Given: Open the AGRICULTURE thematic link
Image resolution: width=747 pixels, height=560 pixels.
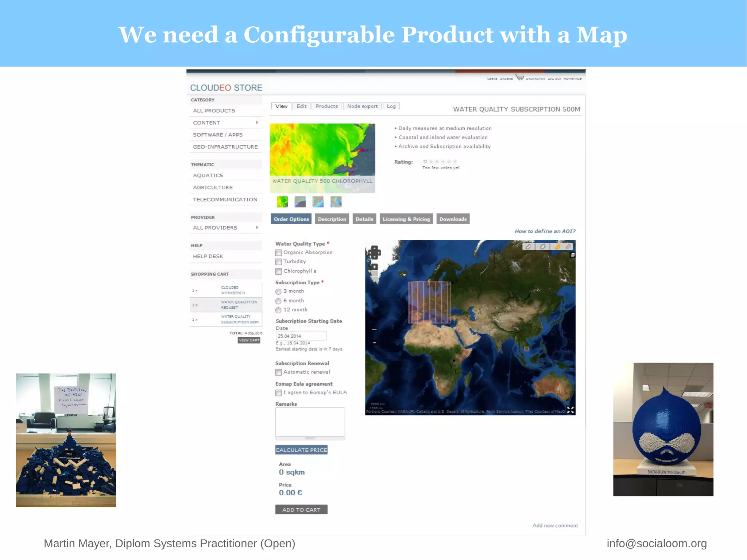Looking at the screenshot, I should 213,188.
